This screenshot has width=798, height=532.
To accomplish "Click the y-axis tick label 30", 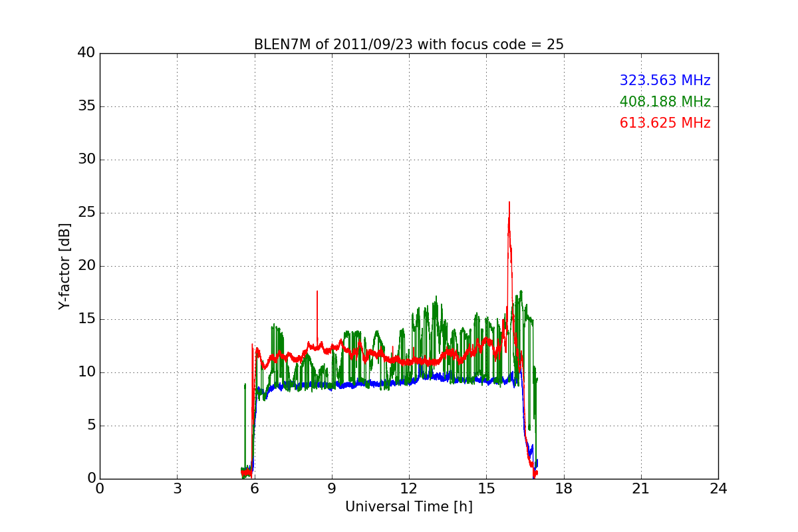I will click(x=86, y=160).
